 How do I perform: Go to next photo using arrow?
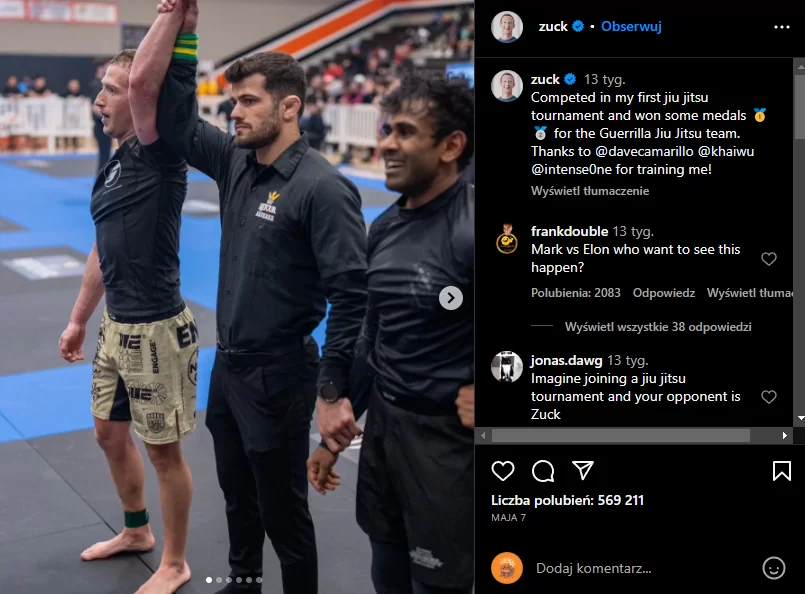[x=451, y=298]
